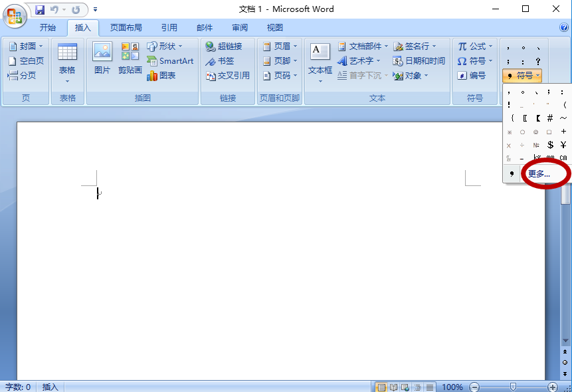Insert a SmartArt graphic

pyautogui.click(x=170, y=61)
